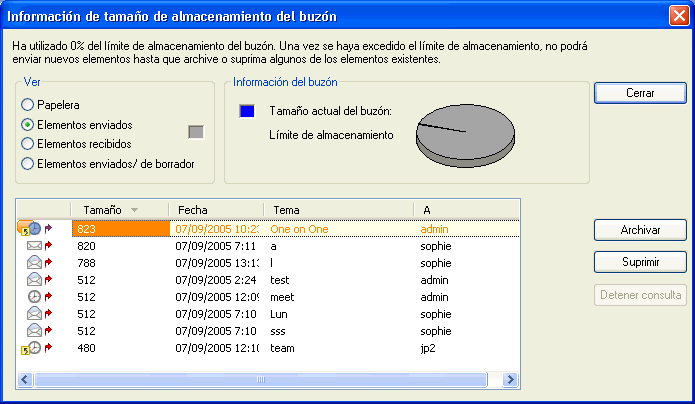The width and height of the screenshot is (695, 404).
Task: Click the gray swatch in Ver group
Action: (196, 132)
